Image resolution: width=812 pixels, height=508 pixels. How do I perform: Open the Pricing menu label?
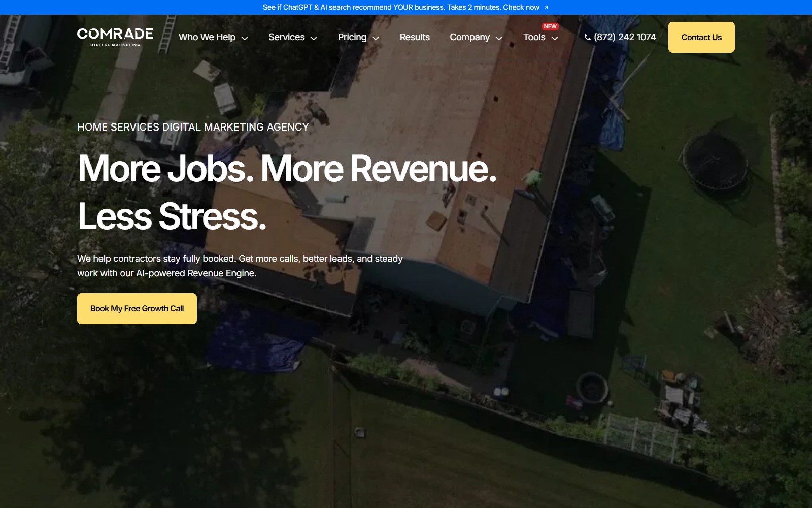coord(352,37)
